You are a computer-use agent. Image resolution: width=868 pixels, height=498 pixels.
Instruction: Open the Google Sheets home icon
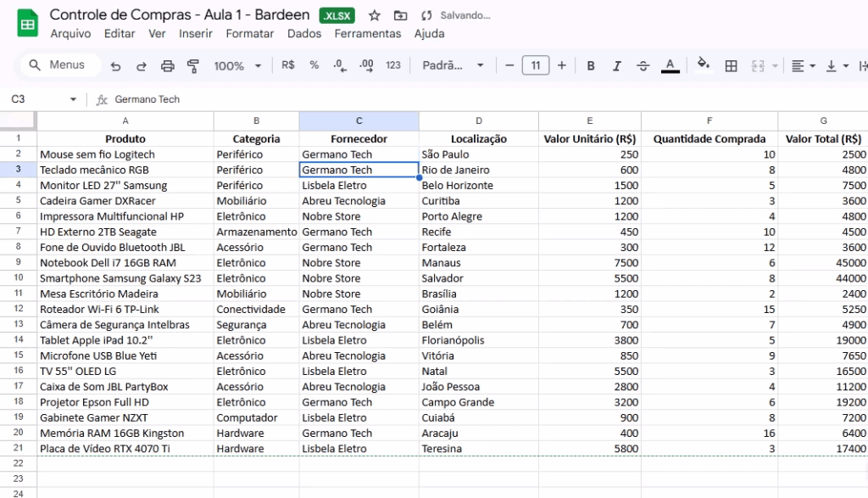pyautogui.click(x=28, y=23)
